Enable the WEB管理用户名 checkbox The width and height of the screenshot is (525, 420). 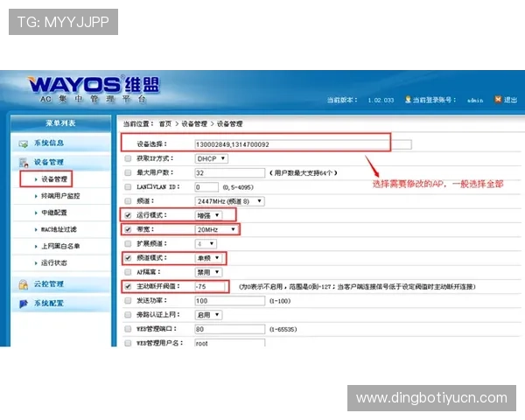(x=128, y=343)
